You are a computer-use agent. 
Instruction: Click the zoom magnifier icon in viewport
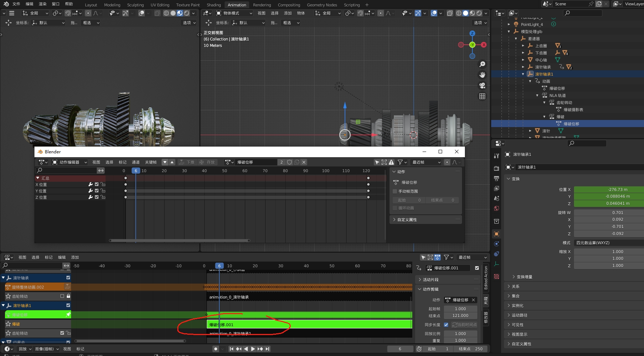(x=482, y=64)
